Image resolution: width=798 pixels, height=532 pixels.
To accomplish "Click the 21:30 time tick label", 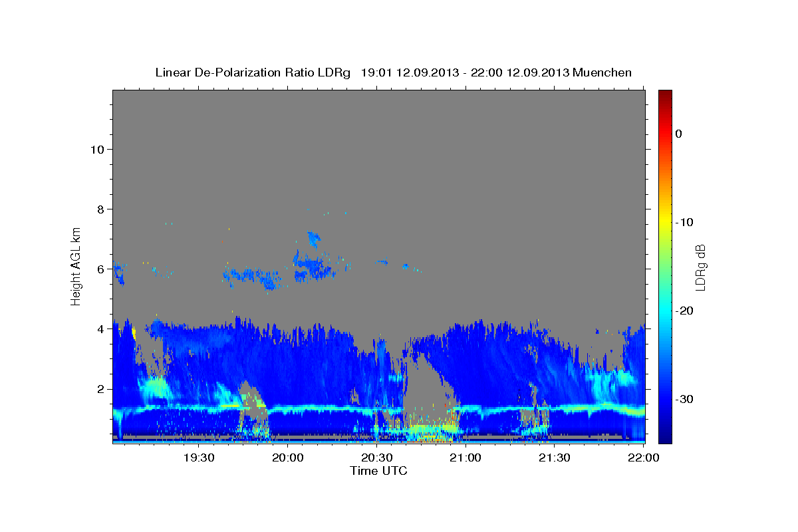I will [x=555, y=458].
